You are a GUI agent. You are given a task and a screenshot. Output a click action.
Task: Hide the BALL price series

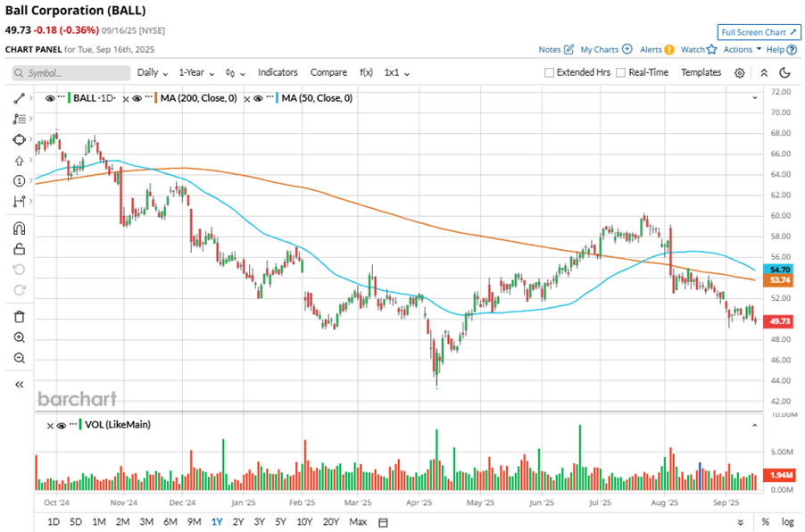(x=50, y=98)
